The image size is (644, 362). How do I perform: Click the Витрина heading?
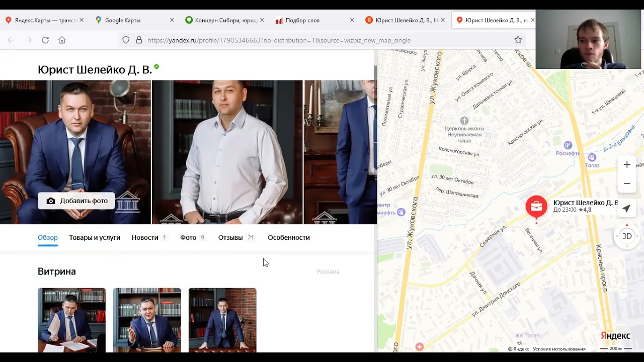coord(57,271)
